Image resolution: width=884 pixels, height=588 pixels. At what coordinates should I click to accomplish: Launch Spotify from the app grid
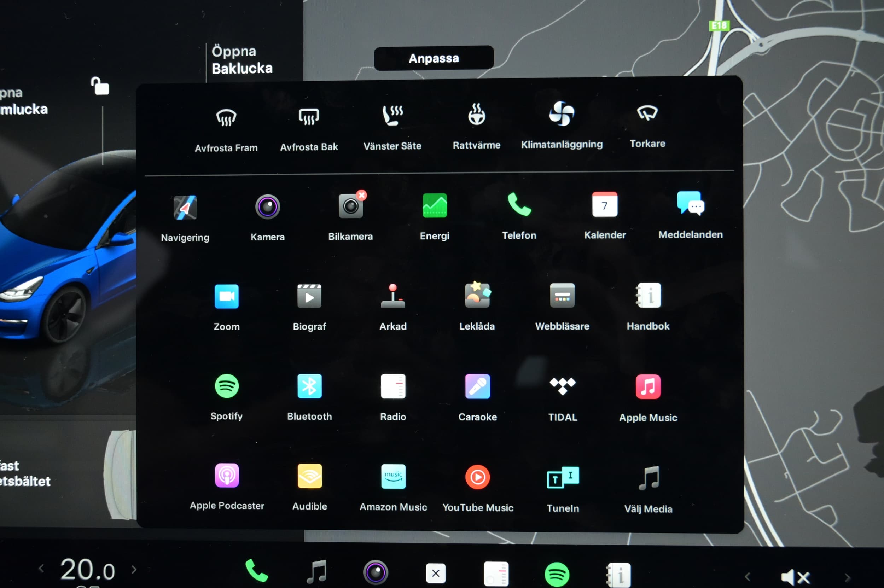(227, 397)
